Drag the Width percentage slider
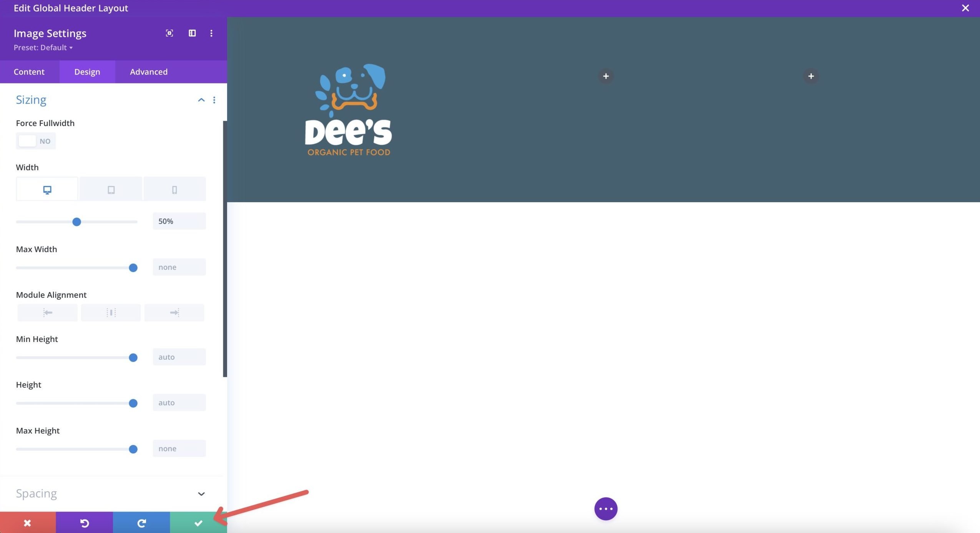 76,221
